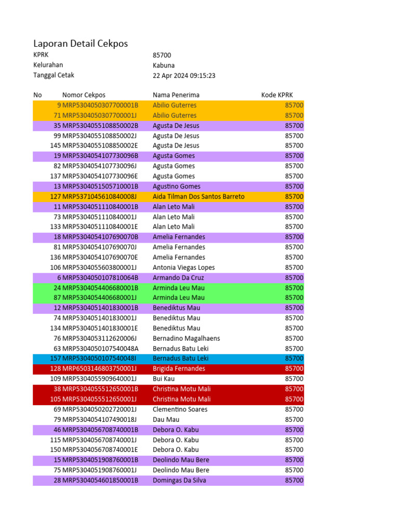
Task: Select cekpos number MRP5371045610840008J
Action: click(x=99, y=196)
